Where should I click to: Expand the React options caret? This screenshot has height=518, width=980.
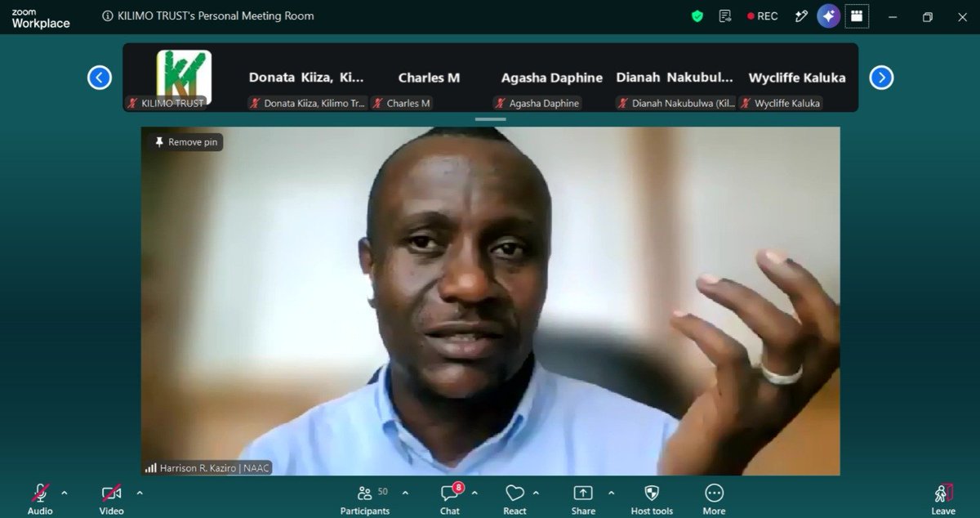coord(536,493)
